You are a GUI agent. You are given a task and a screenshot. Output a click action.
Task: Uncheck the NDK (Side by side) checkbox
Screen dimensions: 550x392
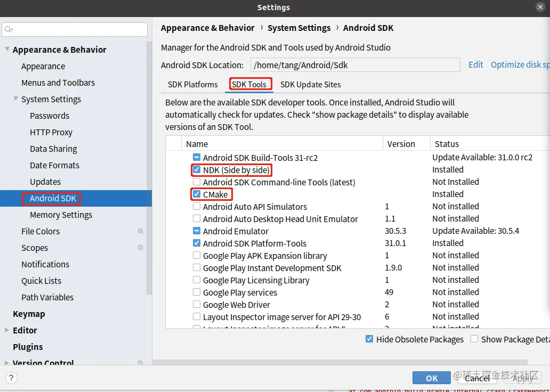pyautogui.click(x=197, y=170)
